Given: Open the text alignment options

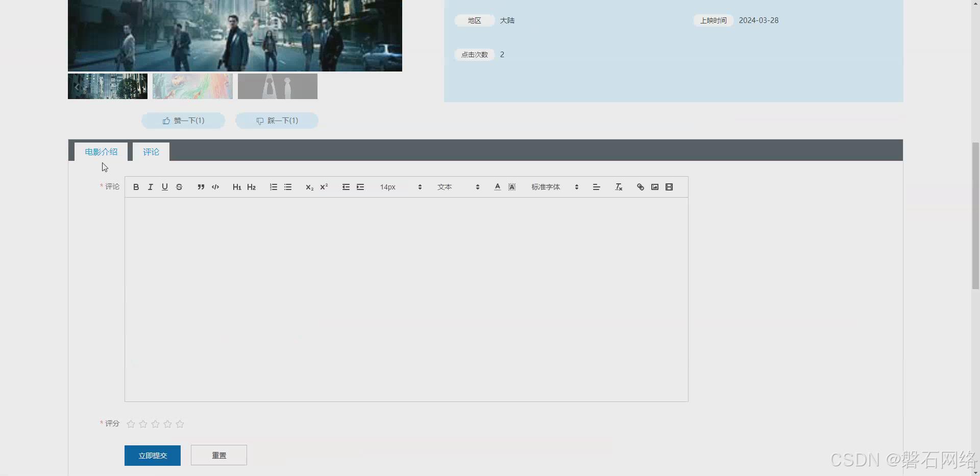Looking at the screenshot, I should 596,187.
